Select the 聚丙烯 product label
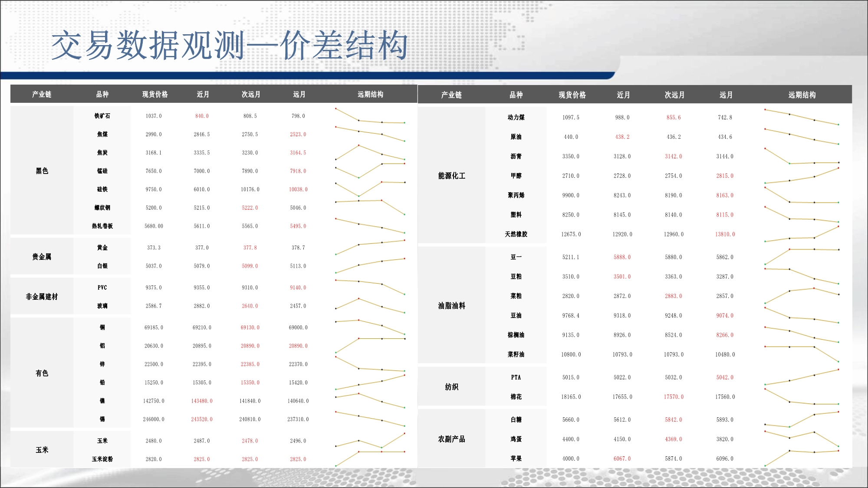This screenshot has height=488, width=868. point(516,195)
